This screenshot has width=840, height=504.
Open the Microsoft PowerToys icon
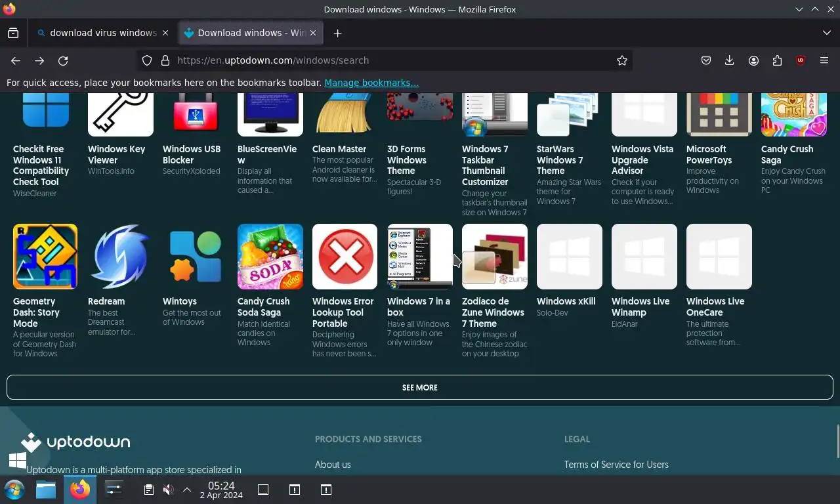(x=719, y=115)
